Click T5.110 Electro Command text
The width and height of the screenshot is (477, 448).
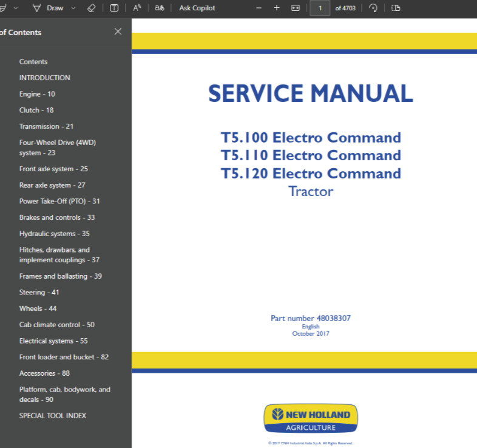[311, 155]
